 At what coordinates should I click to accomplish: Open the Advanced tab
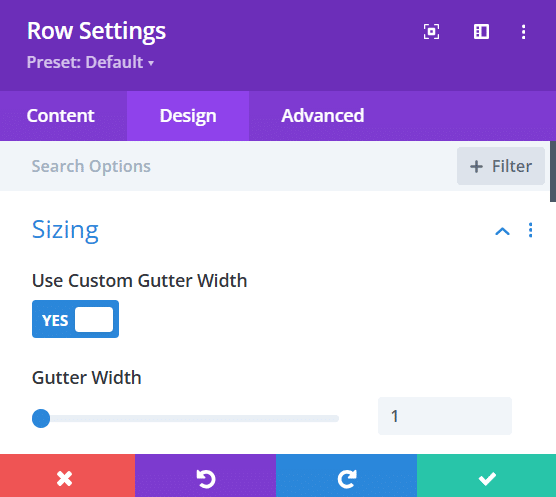[322, 116]
